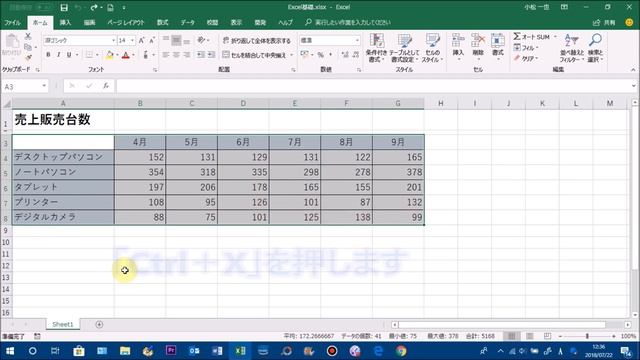This screenshot has width=640, height=360.
Task: Open Format as Table in the Styles group
Action: pyautogui.click(x=404, y=48)
